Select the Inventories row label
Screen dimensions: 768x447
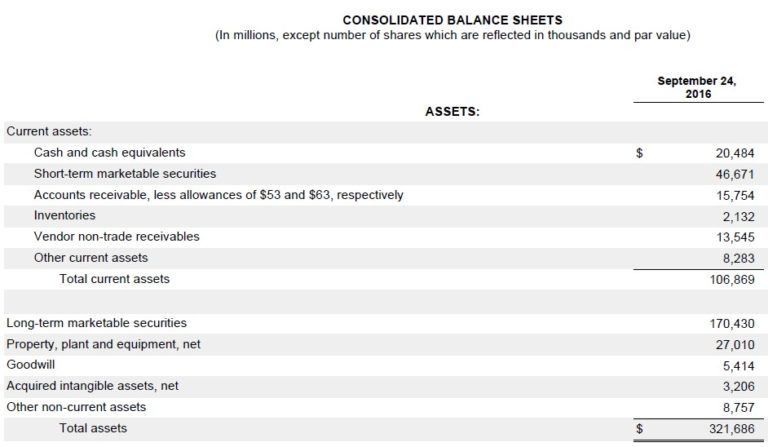[65, 215]
